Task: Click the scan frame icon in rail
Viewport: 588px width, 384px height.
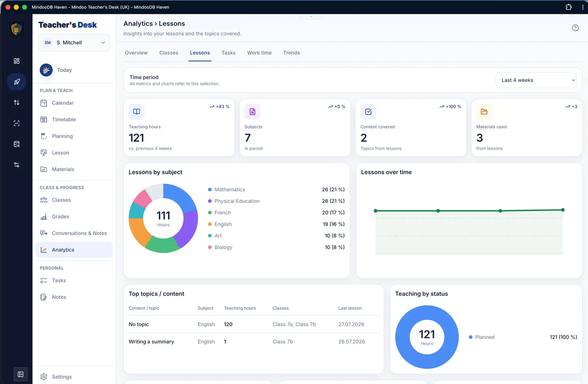Action: click(x=17, y=123)
